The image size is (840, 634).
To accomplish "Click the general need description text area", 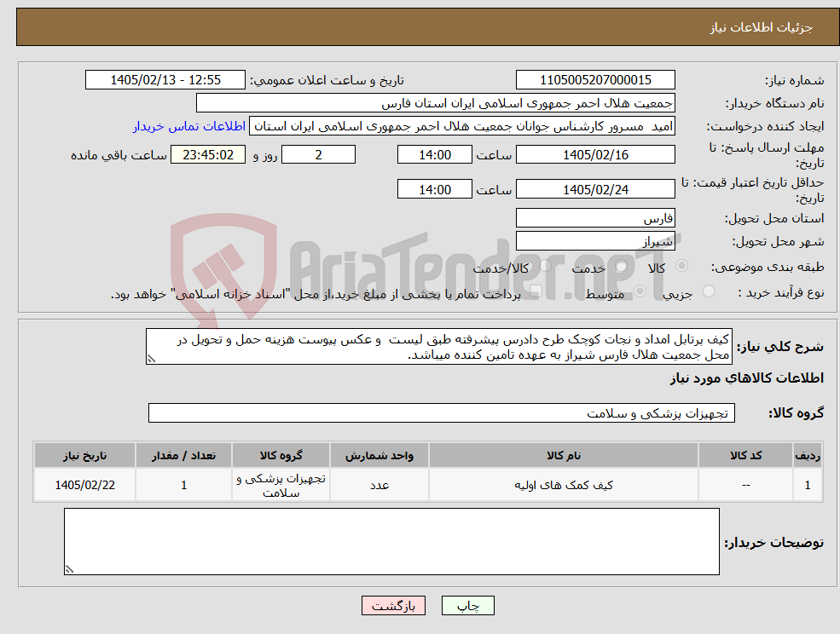I will (438, 347).
